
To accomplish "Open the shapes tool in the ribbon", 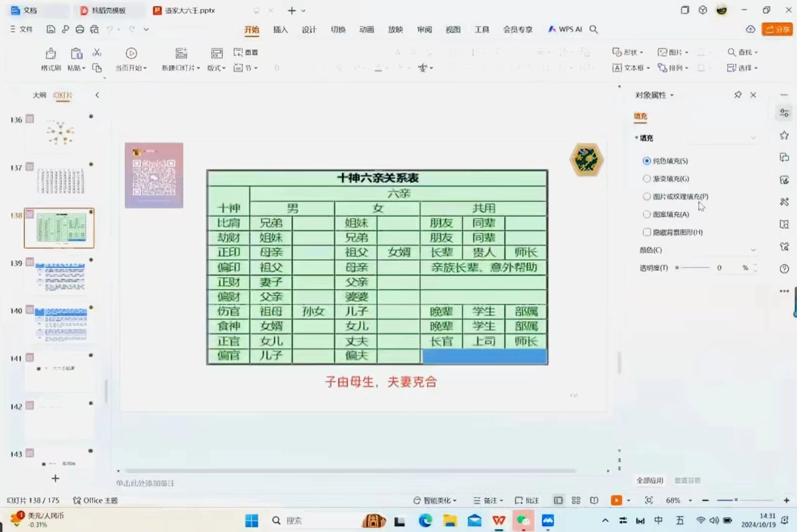I will point(627,52).
